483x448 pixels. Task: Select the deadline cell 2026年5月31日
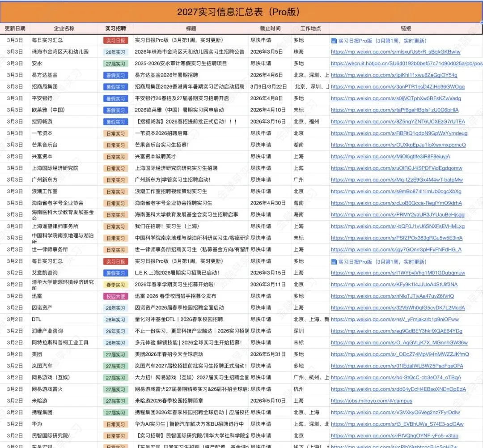(270, 354)
